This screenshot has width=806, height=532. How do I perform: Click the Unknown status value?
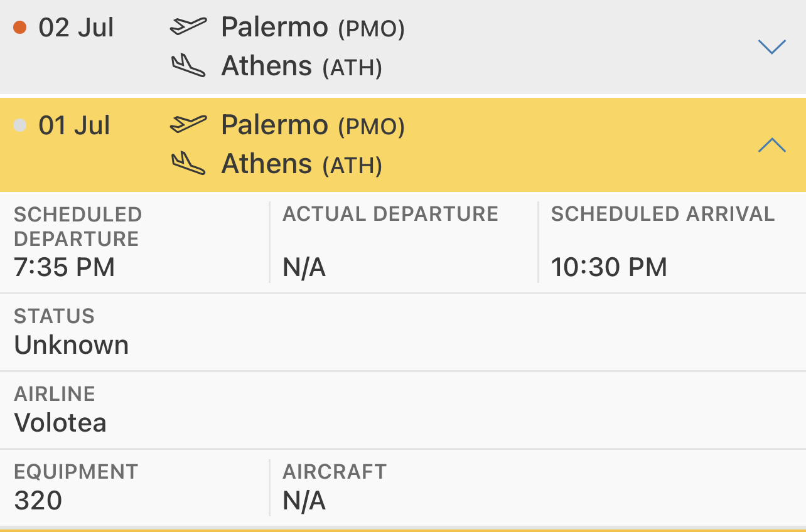coord(72,345)
